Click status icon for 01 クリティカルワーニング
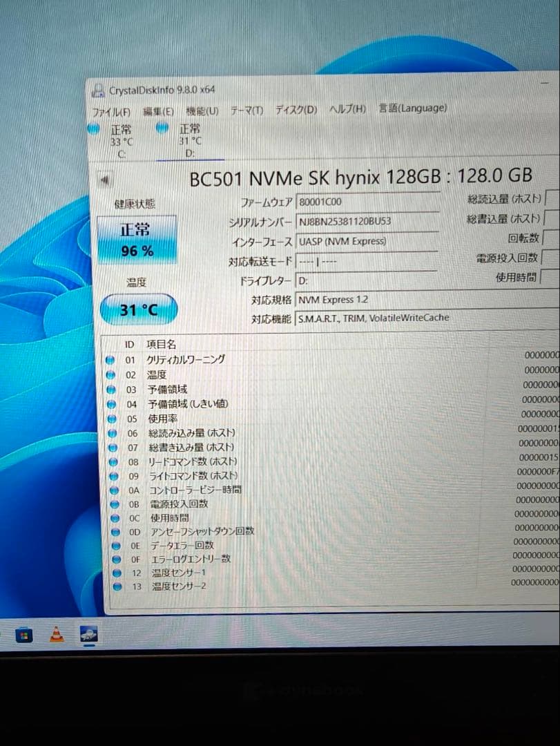The height and width of the screenshot is (746, 560). point(110,360)
